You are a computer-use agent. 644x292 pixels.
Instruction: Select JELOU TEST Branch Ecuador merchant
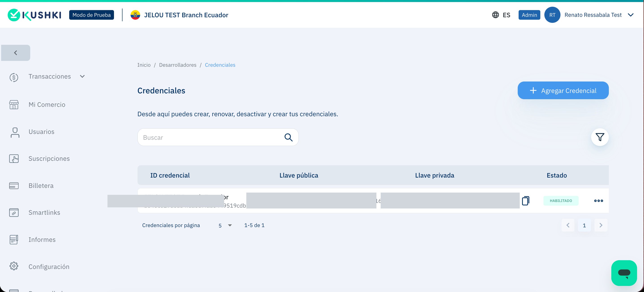(186, 15)
